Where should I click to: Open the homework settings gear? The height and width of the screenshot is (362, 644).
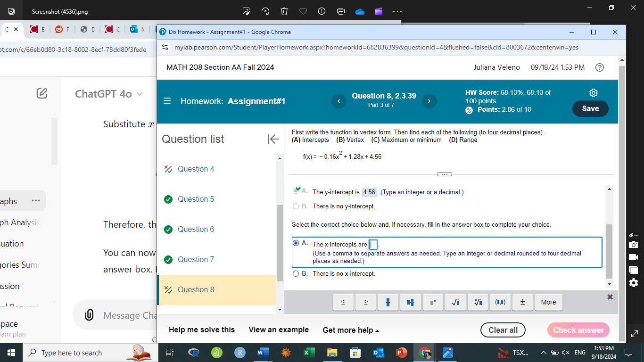[594, 93]
